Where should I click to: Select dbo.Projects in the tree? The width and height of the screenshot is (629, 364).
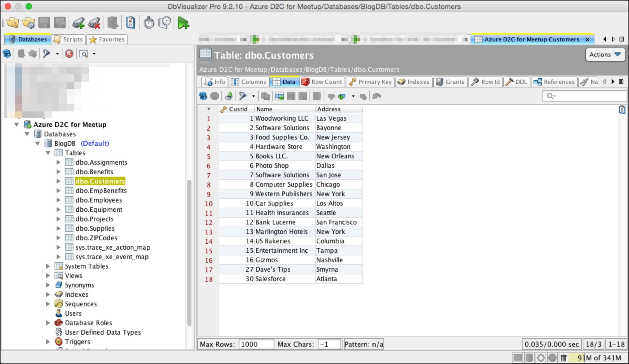pyautogui.click(x=94, y=219)
